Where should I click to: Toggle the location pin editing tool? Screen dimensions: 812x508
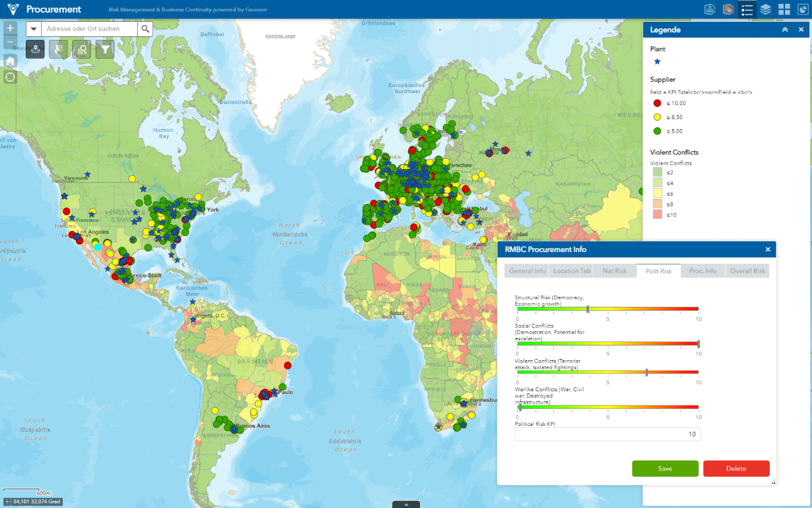click(36, 50)
